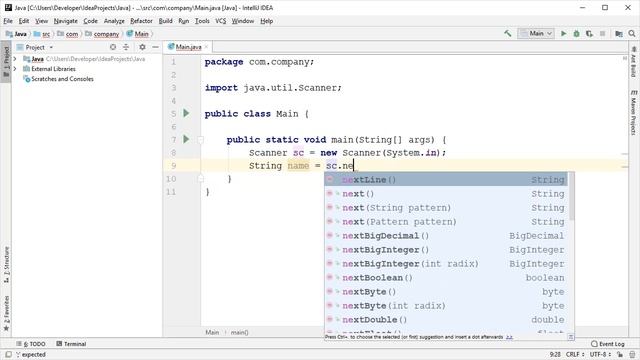Open the Navigate menu

(x=65, y=21)
